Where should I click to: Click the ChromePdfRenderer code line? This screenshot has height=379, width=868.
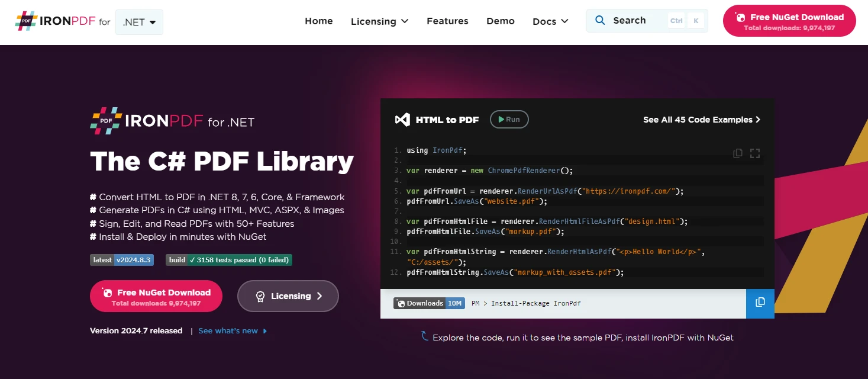coord(490,171)
